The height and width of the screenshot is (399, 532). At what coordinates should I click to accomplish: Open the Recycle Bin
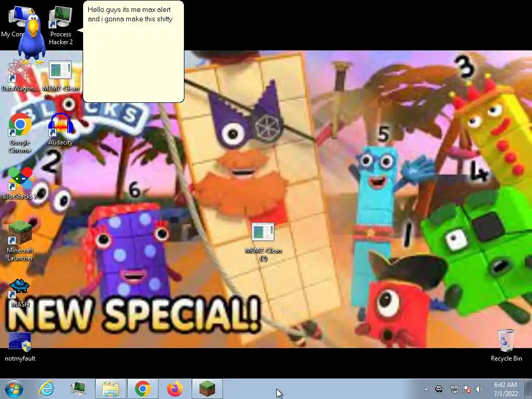(506, 345)
